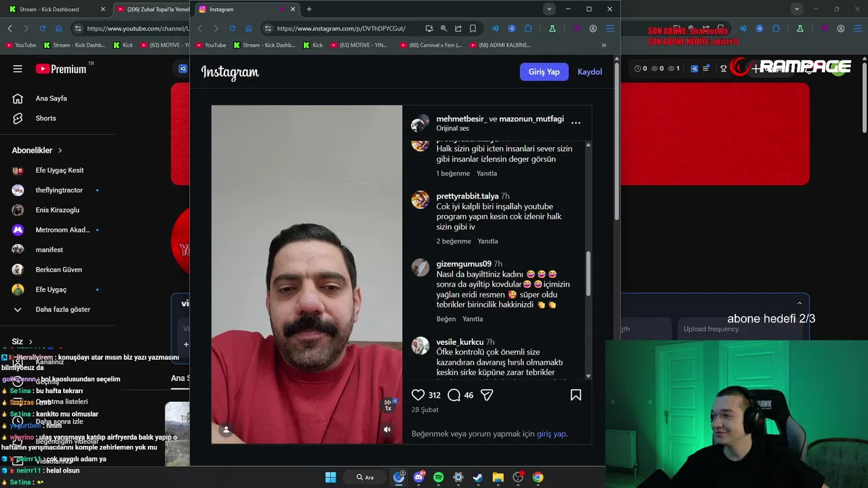Open Spotify from the taskbar
The width and height of the screenshot is (868, 488).
[x=439, y=477]
